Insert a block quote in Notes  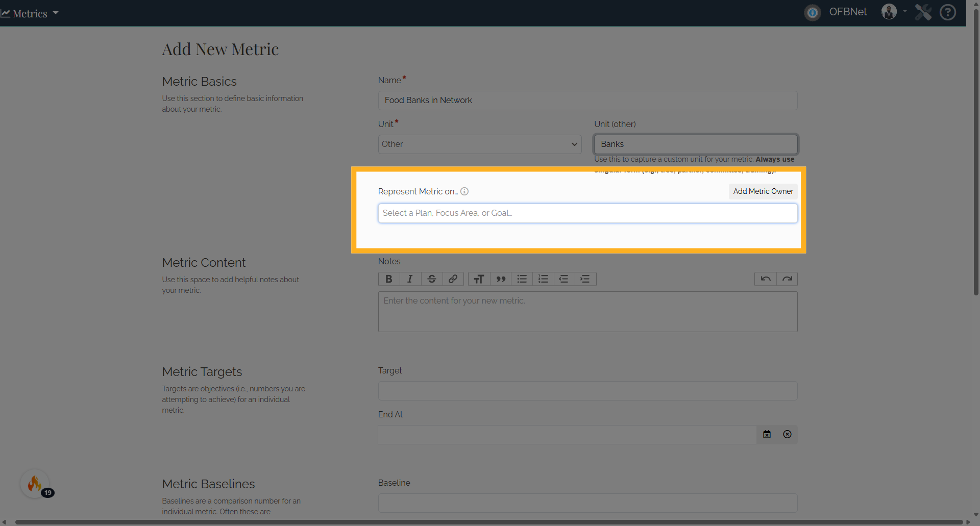click(x=501, y=279)
